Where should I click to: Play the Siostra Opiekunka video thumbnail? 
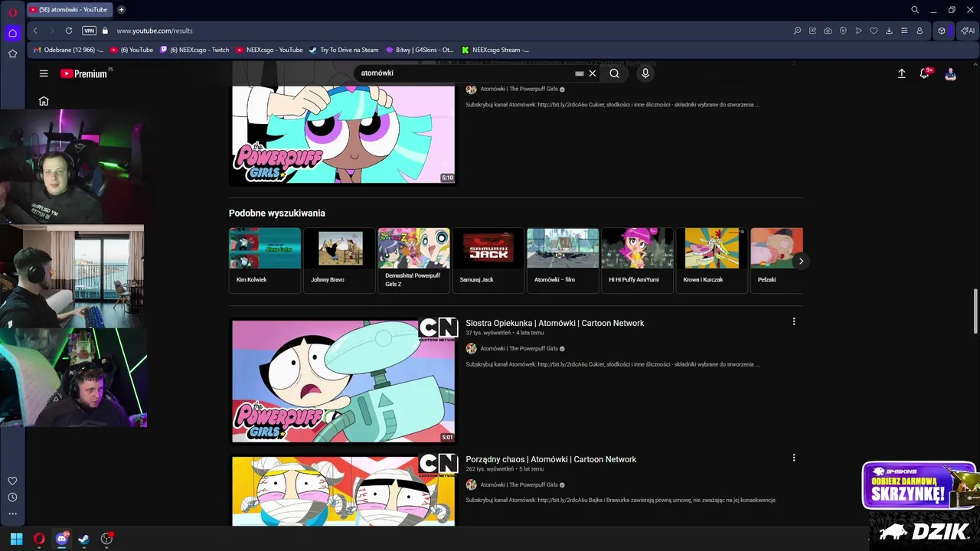pos(343,381)
